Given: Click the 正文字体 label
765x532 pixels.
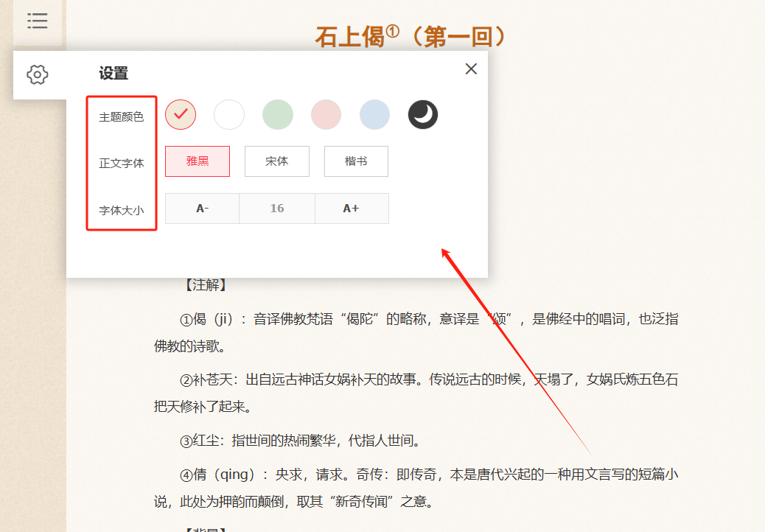Looking at the screenshot, I should (x=122, y=163).
